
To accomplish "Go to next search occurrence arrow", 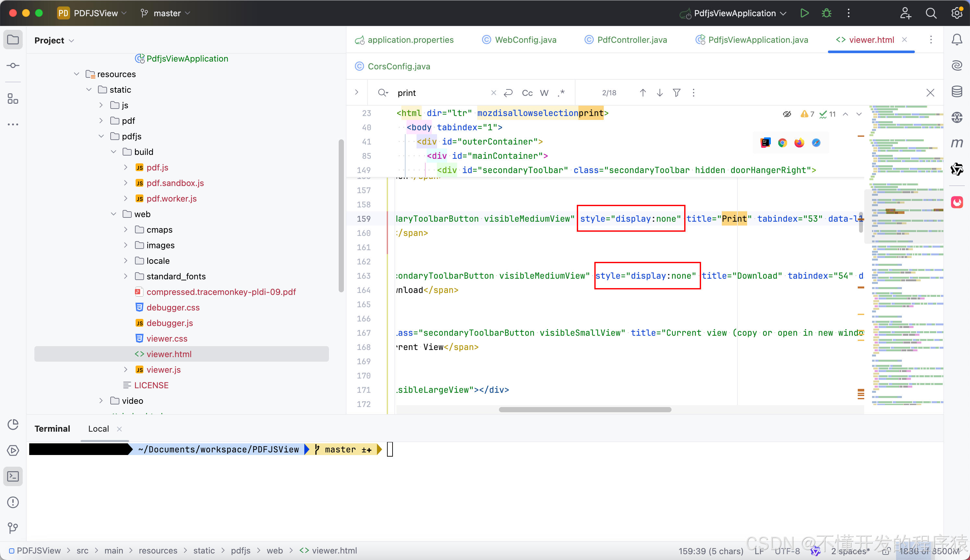I will (x=659, y=93).
